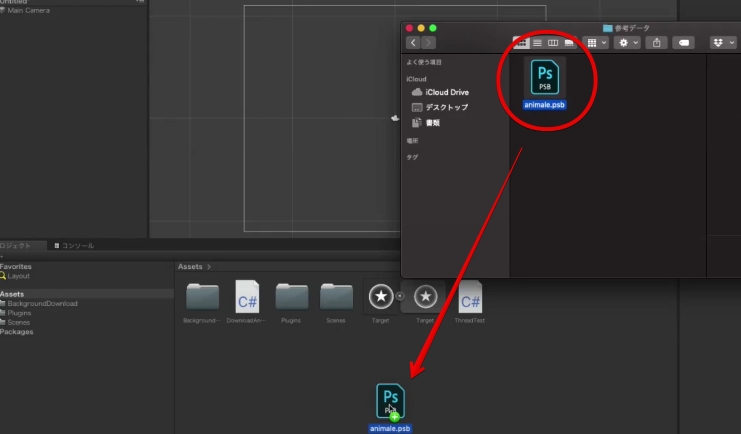Select the Assets root in project tree
Viewport: 741px width, 434px height.
click(12, 294)
